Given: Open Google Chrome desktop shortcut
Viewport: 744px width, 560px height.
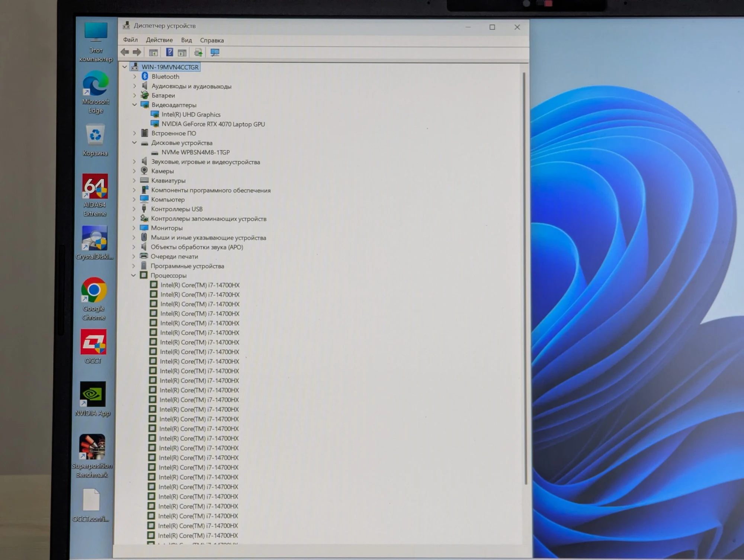Looking at the screenshot, I should (94, 299).
